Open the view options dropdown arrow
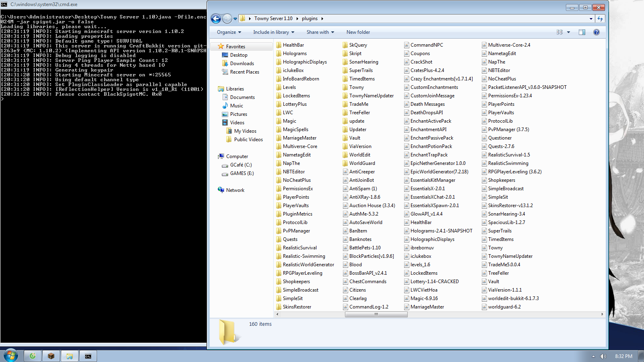This screenshot has height=362, width=644. [x=568, y=32]
